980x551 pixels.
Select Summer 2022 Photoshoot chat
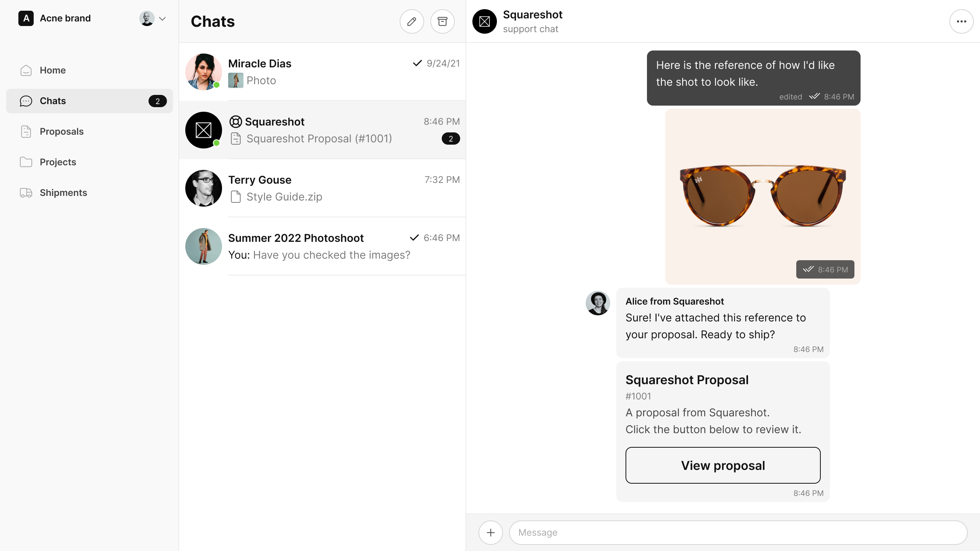322,246
